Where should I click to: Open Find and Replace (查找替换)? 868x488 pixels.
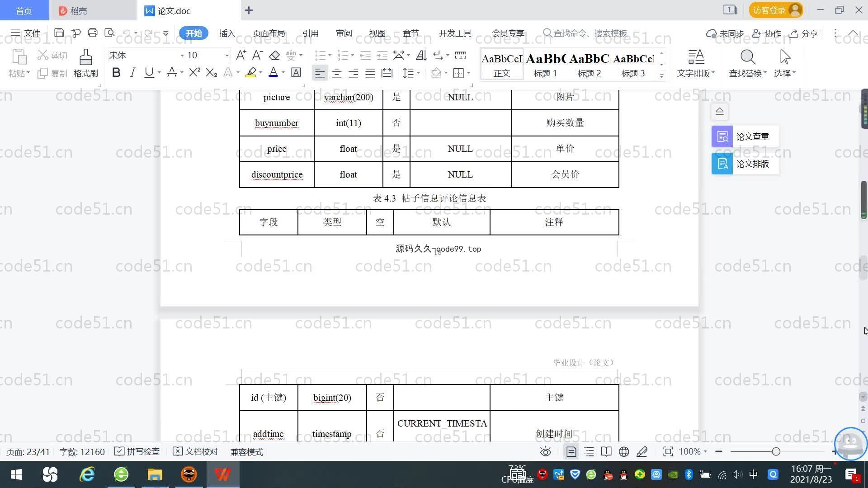tap(747, 64)
